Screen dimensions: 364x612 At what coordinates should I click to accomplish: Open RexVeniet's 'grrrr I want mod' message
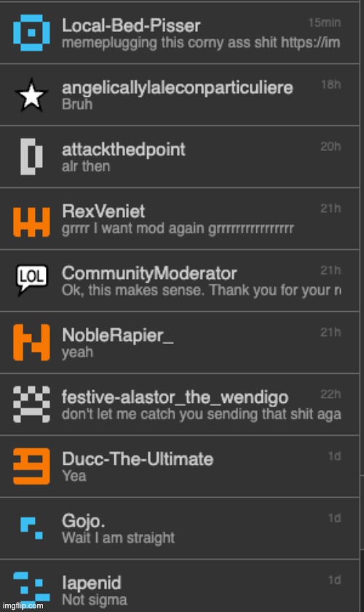click(178, 228)
